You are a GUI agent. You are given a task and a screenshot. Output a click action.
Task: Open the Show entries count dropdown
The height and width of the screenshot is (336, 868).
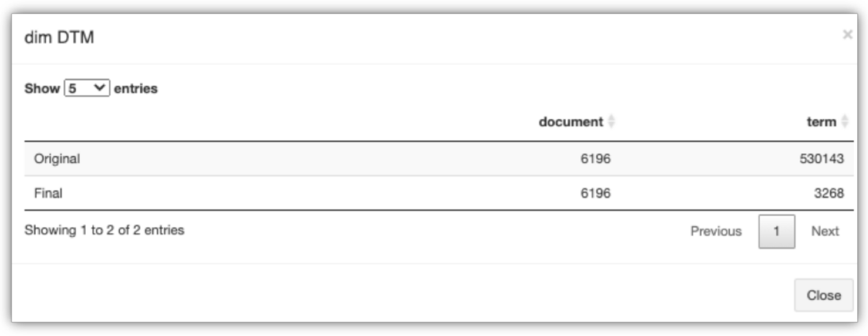click(87, 88)
